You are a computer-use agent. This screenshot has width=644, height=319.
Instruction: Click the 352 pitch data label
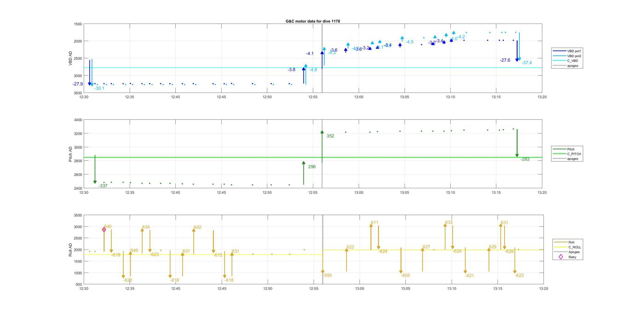(330, 136)
